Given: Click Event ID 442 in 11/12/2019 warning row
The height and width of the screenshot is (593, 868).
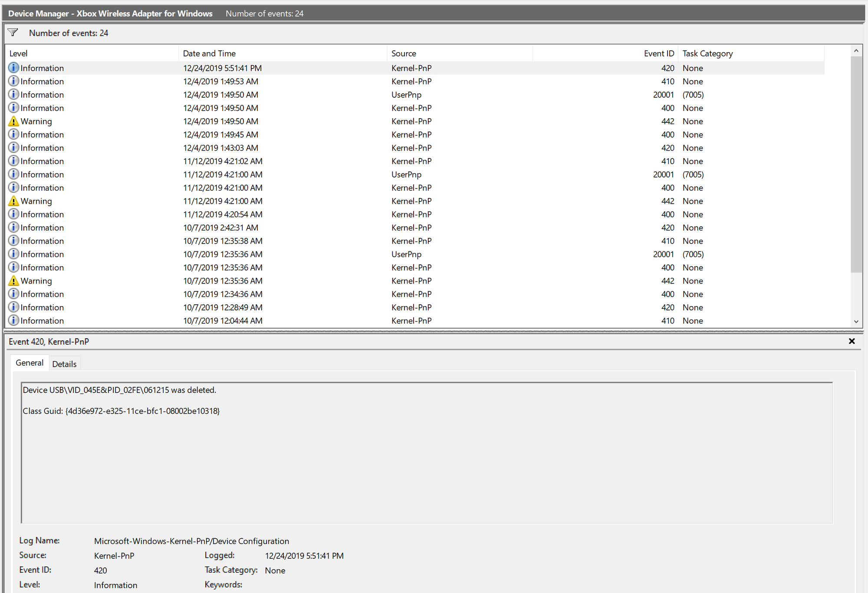Looking at the screenshot, I should (x=667, y=201).
